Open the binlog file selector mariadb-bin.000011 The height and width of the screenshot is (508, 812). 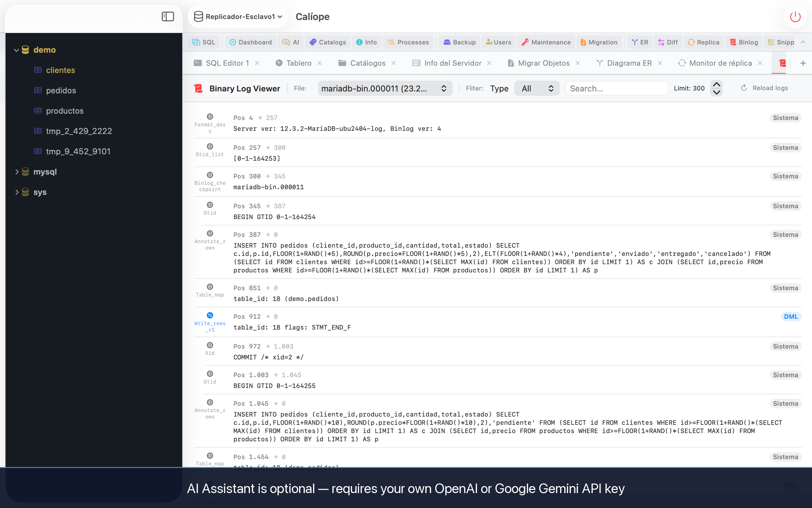(385, 88)
